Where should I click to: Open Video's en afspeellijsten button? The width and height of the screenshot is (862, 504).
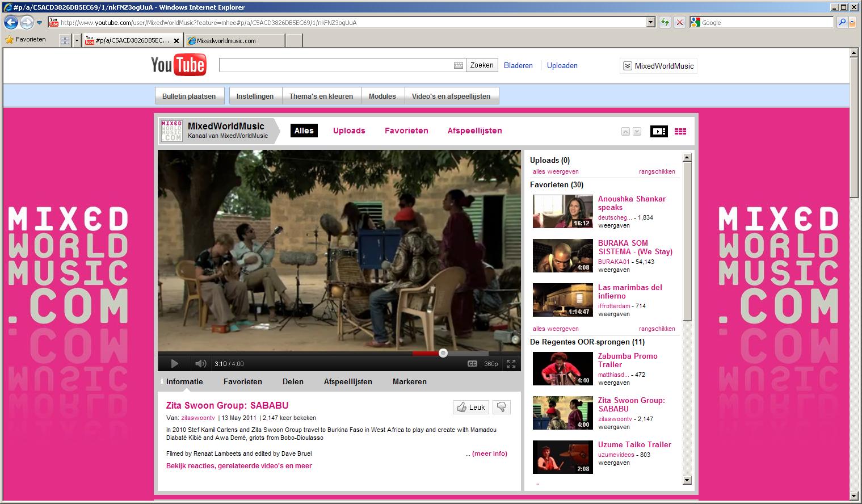pyautogui.click(x=451, y=96)
